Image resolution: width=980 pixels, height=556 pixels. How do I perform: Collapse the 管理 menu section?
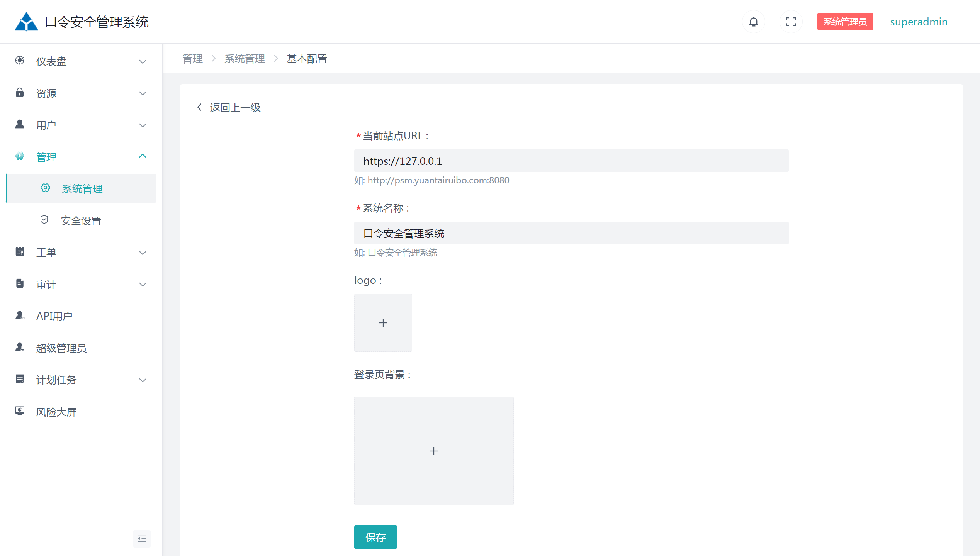tap(143, 156)
